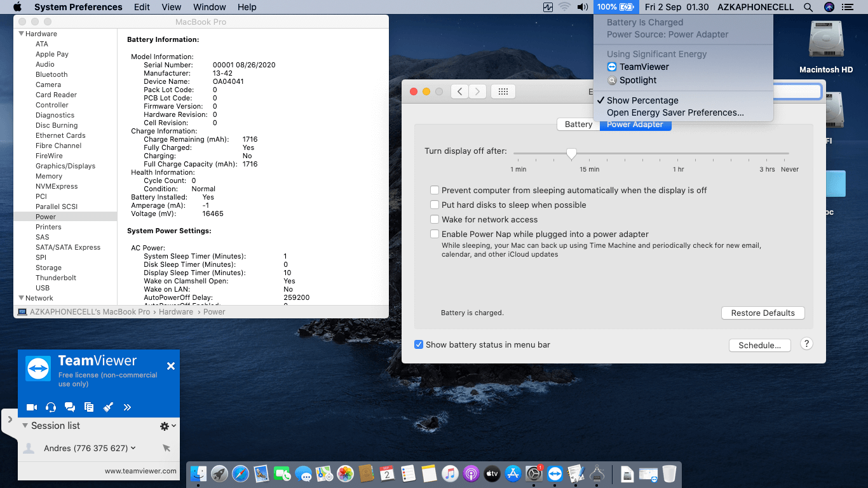Enable Wake for network access
The height and width of the screenshot is (488, 868).
[435, 219]
